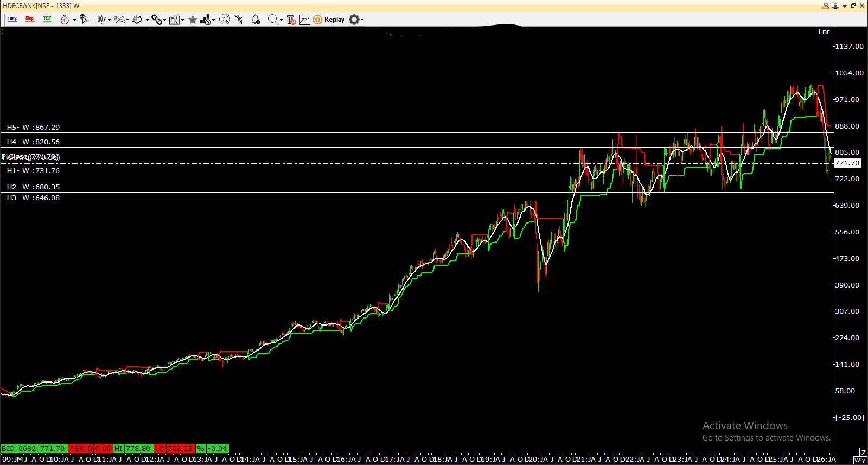Expand the open book dropdown arrow

182,20
